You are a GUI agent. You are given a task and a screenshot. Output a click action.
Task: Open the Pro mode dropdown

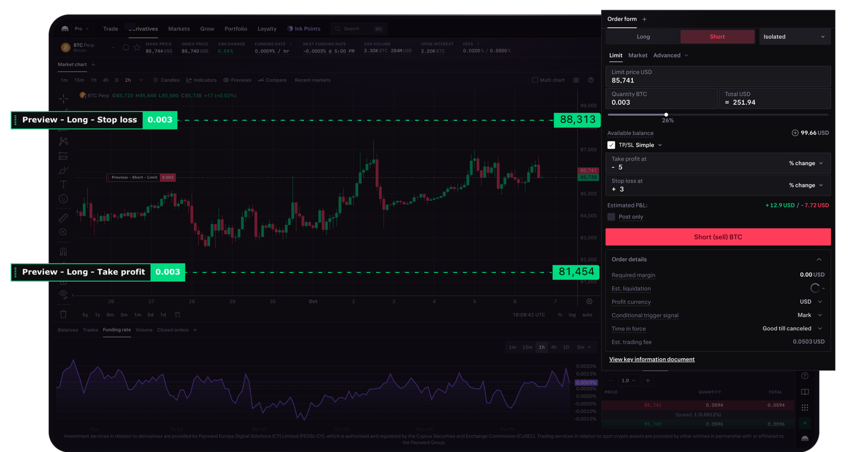[81, 29]
